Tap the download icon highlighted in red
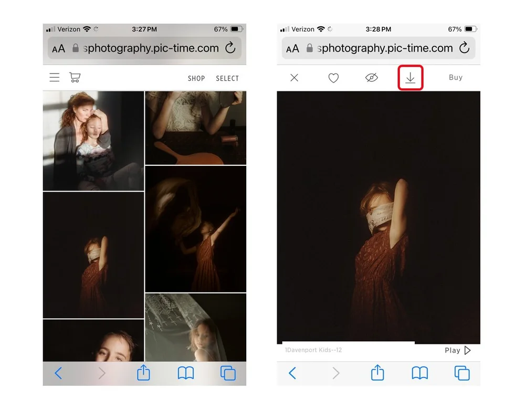 coord(410,78)
